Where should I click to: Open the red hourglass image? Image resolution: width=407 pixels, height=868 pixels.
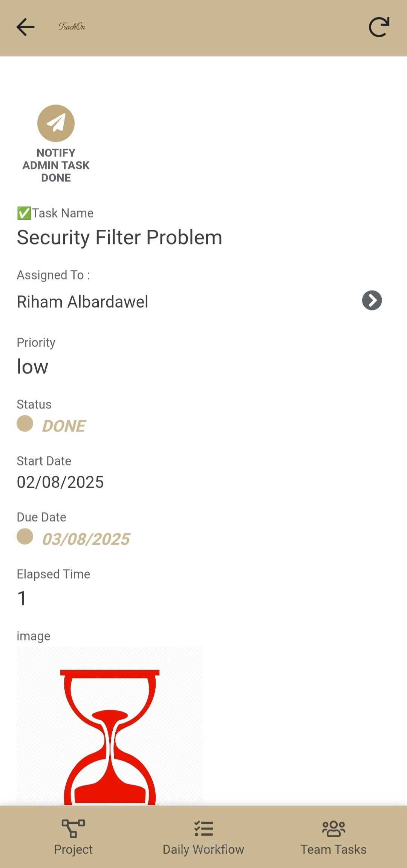(110, 726)
